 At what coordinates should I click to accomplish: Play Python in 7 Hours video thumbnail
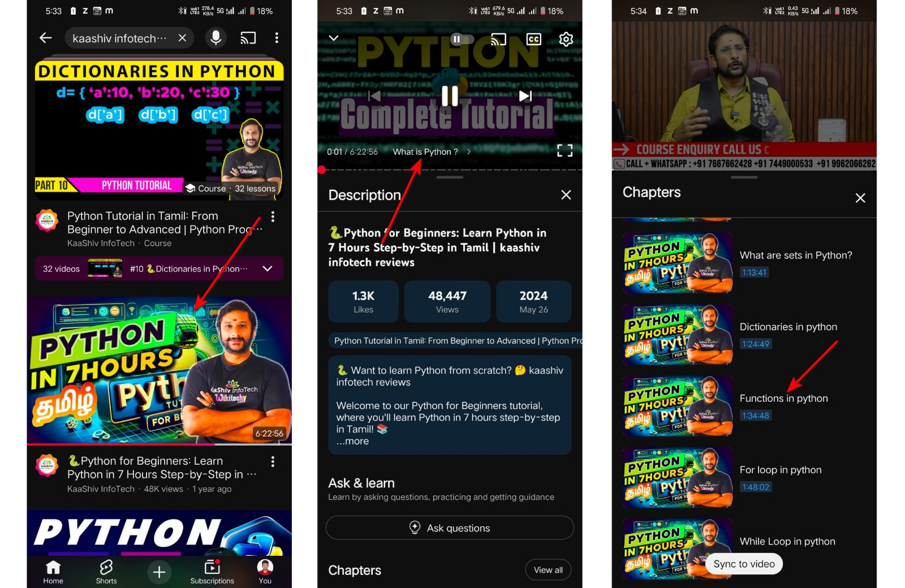click(x=159, y=370)
